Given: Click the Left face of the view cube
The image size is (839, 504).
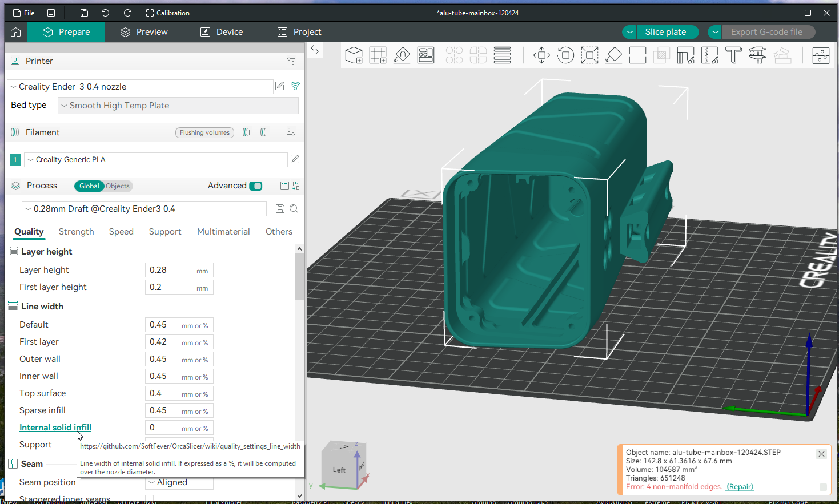Looking at the screenshot, I should tap(339, 470).
